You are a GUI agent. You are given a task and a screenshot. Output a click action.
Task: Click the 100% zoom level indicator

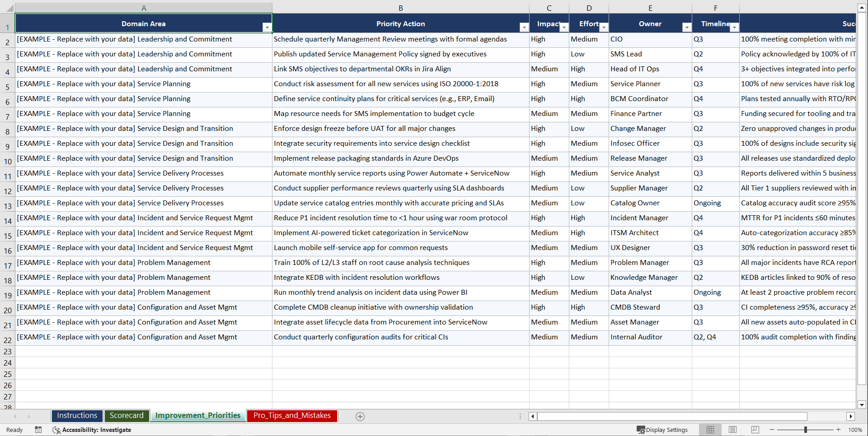click(855, 430)
